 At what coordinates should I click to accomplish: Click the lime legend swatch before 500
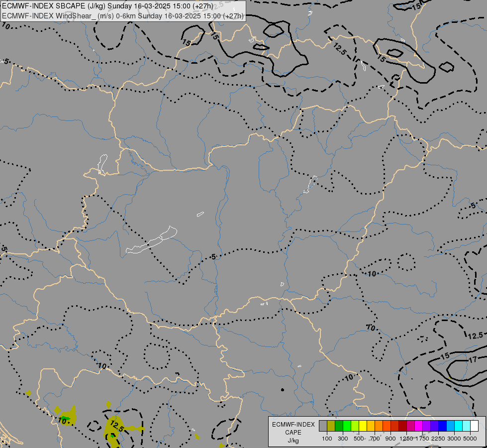click(355, 426)
